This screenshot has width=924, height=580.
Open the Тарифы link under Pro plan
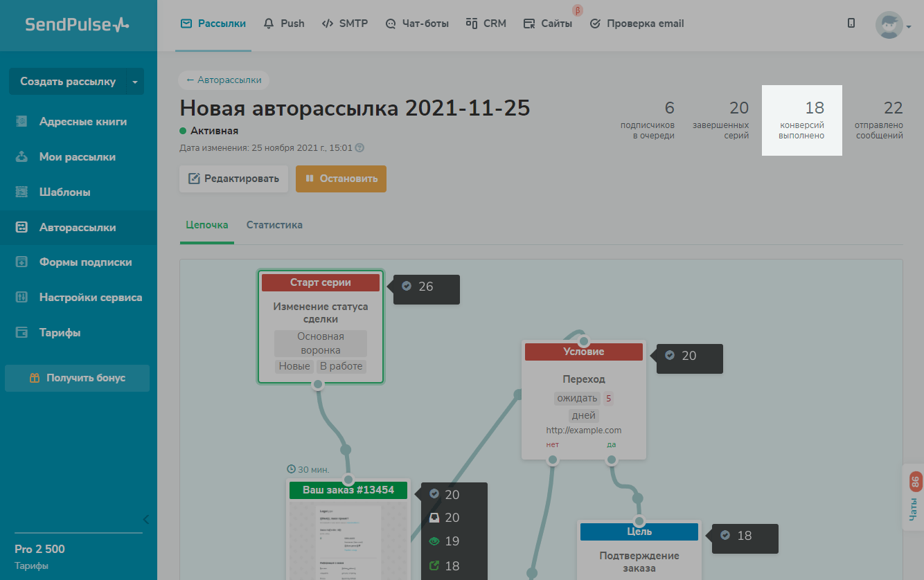tap(31, 566)
